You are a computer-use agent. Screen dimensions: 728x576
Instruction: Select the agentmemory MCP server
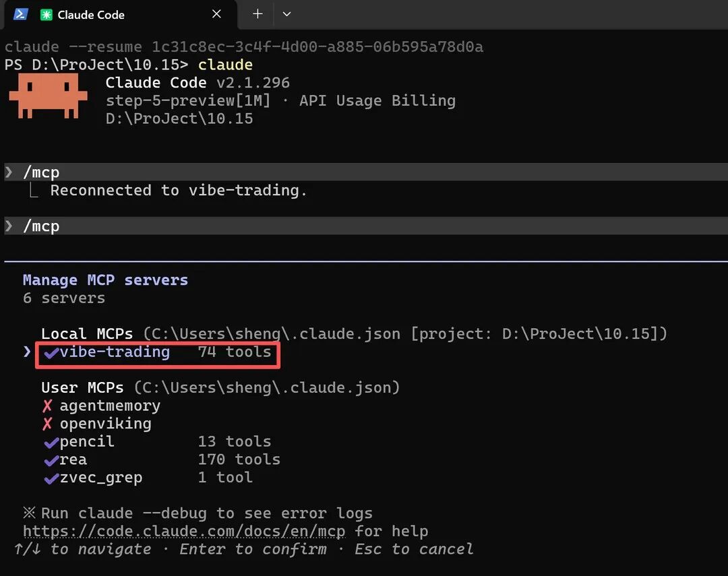110,406
